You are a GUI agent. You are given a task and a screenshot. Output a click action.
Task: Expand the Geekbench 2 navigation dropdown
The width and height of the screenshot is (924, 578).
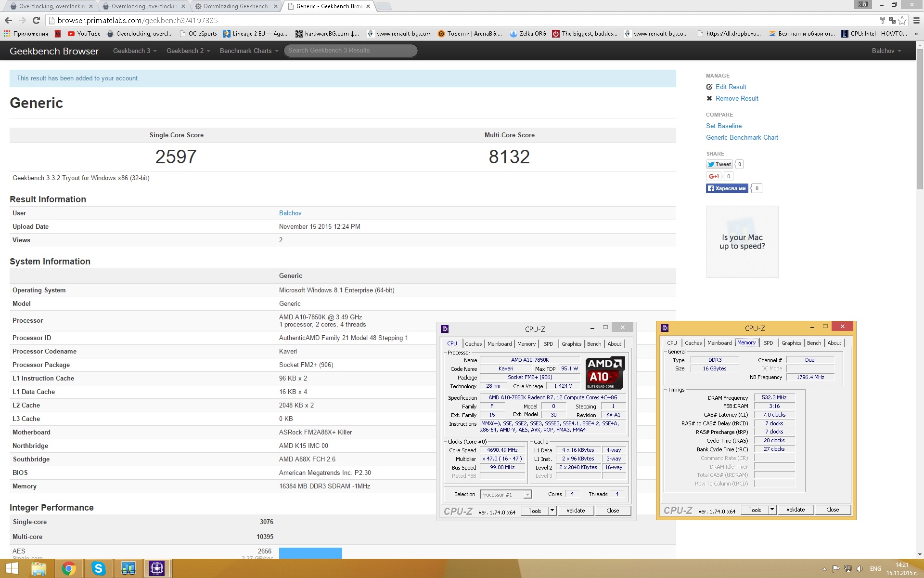click(188, 51)
